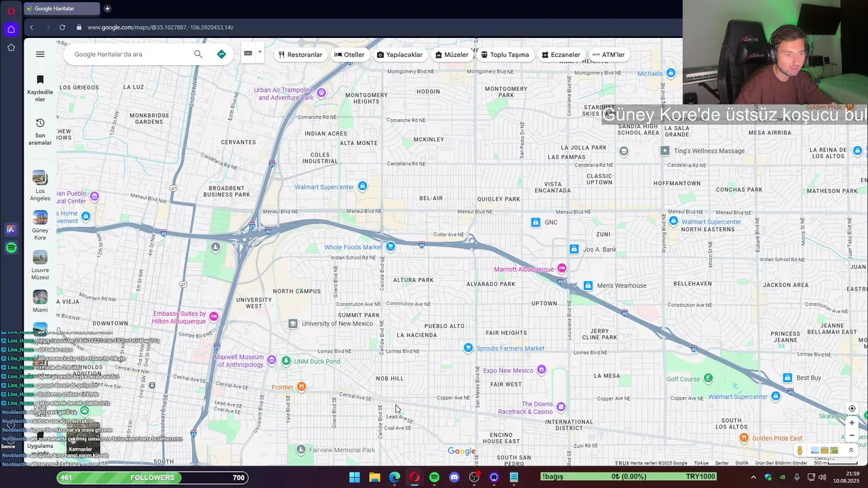This screenshot has height=488, width=868.
Task: Click the Walmart Supercenter pin near Coles Industrial
Action: [363, 186]
